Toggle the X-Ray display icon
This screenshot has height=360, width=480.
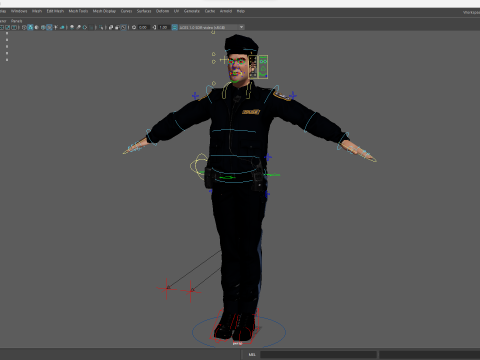click(x=111, y=27)
